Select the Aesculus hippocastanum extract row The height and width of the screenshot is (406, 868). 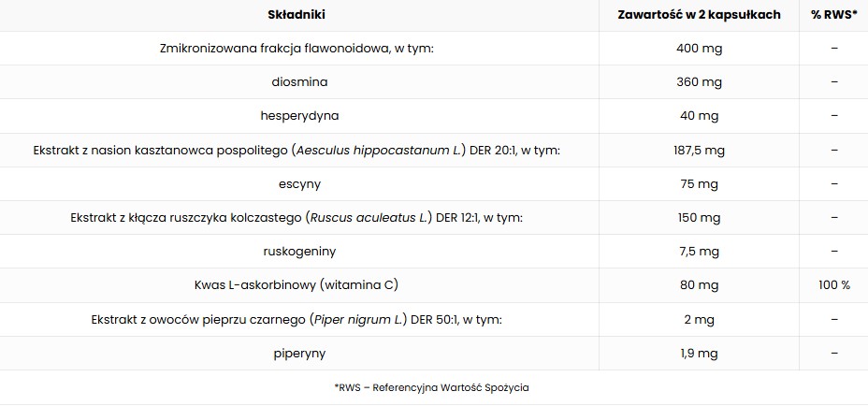click(434, 150)
